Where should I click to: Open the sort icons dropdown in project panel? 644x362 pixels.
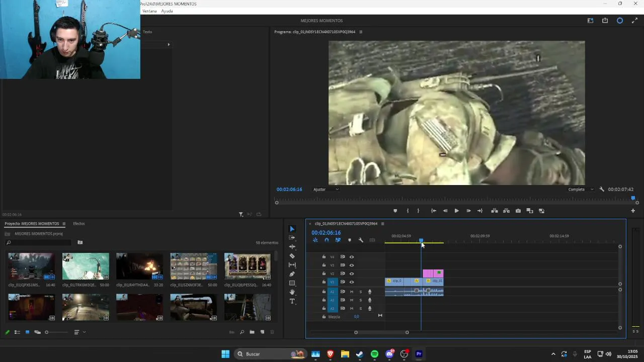click(x=79, y=332)
